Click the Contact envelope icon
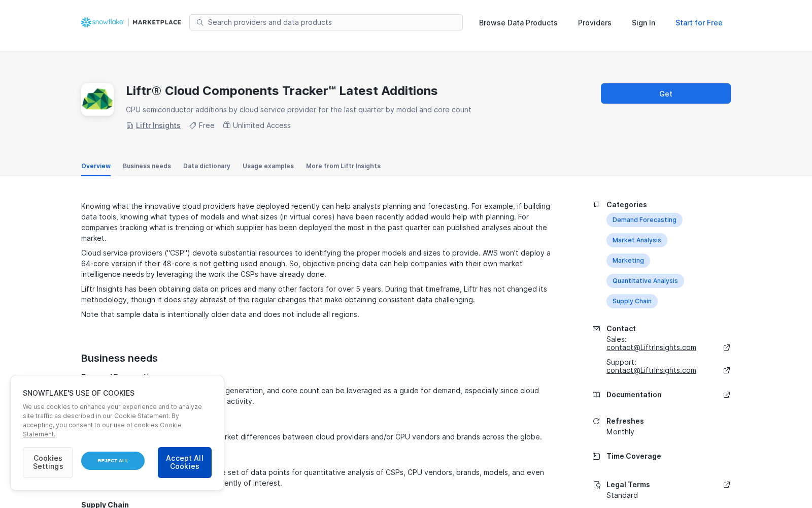The image size is (812, 508). [x=596, y=329]
